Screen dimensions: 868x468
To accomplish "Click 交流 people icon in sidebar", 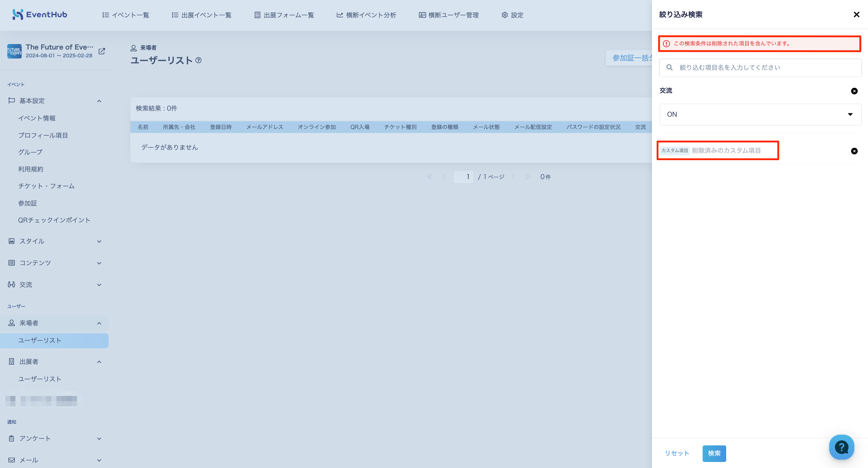I will click(11, 284).
